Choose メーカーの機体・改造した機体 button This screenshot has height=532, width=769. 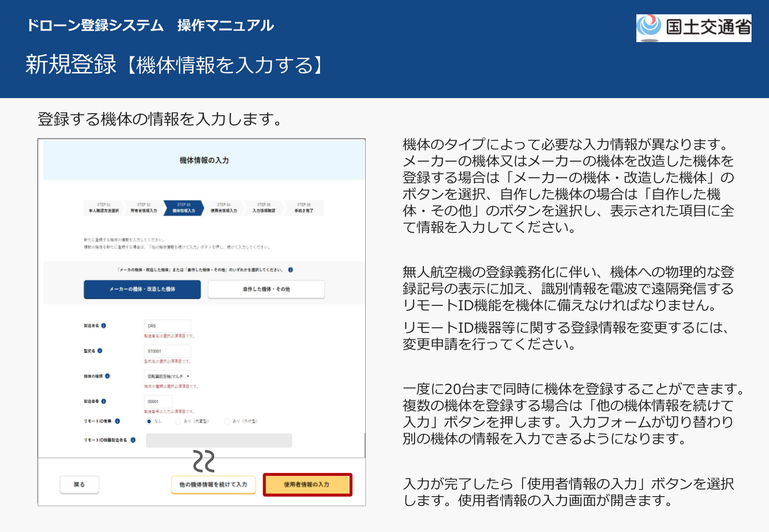click(x=142, y=289)
